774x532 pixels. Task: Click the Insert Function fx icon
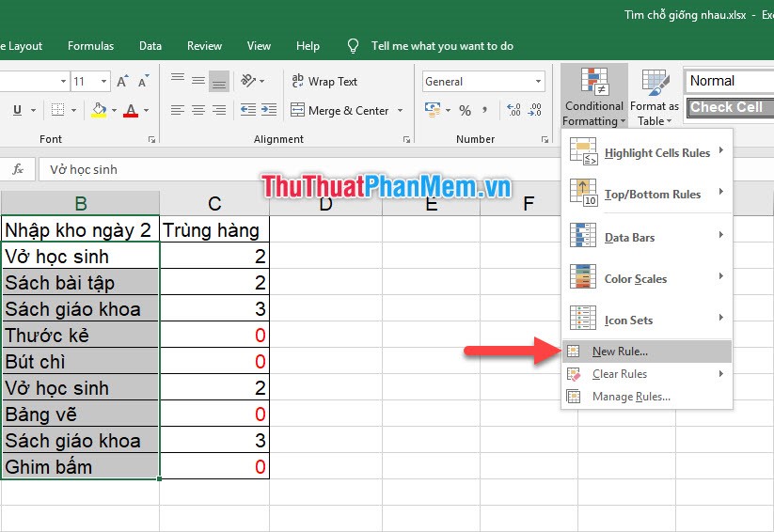pyautogui.click(x=18, y=169)
